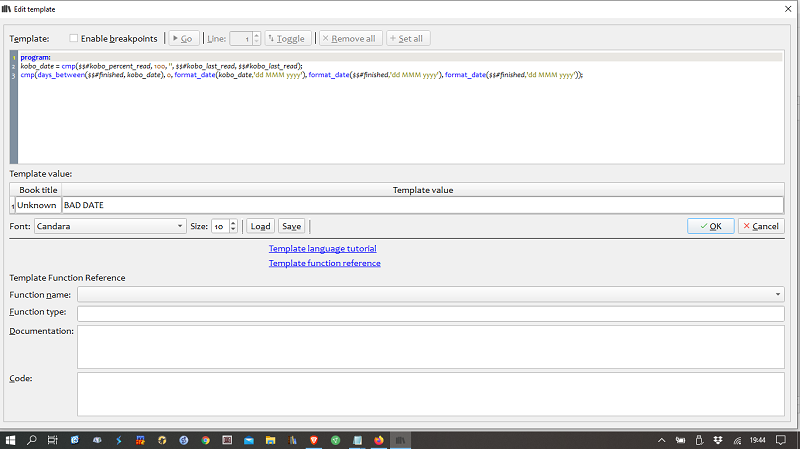Open the Template function reference link
Viewport: 804px width, 452px height.
tap(325, 263)
